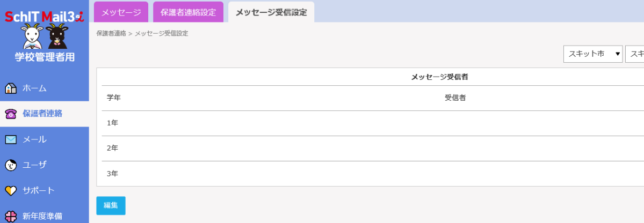The width and height of the screenshot is (644, 223).
Task: Open the スキット市 city dropdown
Action: [593, 54]
